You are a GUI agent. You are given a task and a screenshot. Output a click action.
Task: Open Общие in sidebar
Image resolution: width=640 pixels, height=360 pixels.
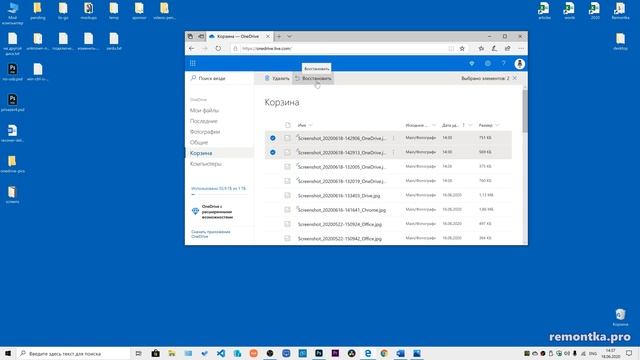coord(199,142)
